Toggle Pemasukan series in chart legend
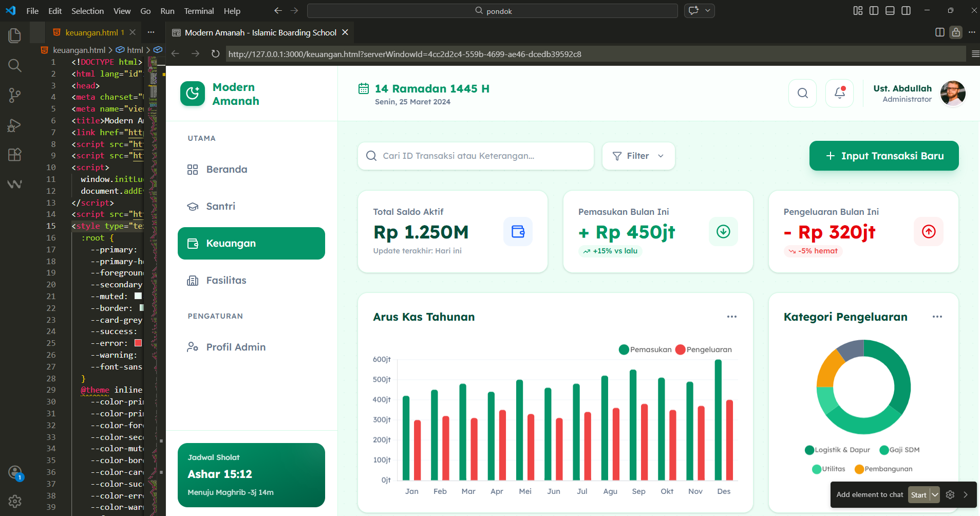Viewport: 980px width, 516px height. [x=645, y=349]
